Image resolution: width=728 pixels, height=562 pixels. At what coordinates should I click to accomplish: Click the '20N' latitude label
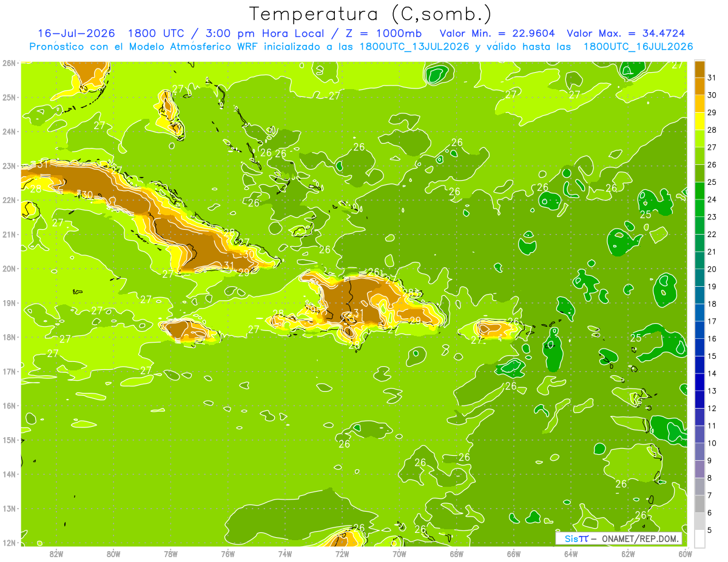point(9,269)
